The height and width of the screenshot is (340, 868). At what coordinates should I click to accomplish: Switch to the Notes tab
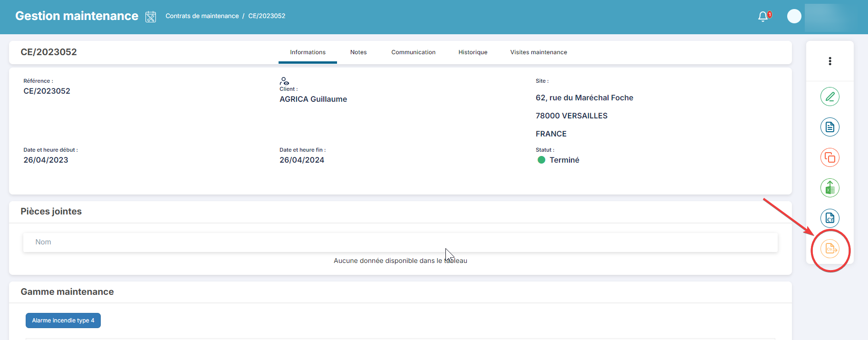358,52
